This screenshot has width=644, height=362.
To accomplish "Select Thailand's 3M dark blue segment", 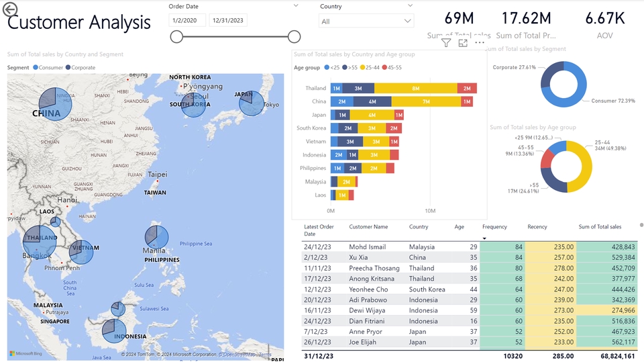I will click(358, 88).
